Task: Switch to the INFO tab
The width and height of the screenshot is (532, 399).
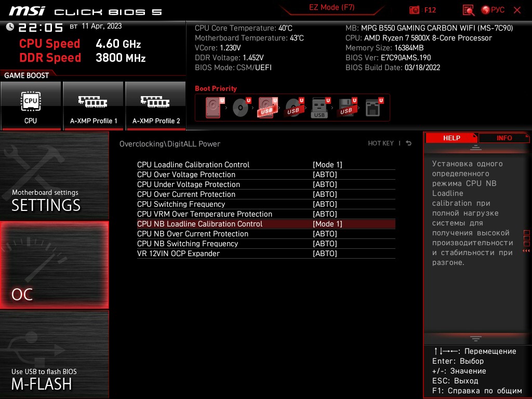Action: pyautogui.click(x=504, y=138)
